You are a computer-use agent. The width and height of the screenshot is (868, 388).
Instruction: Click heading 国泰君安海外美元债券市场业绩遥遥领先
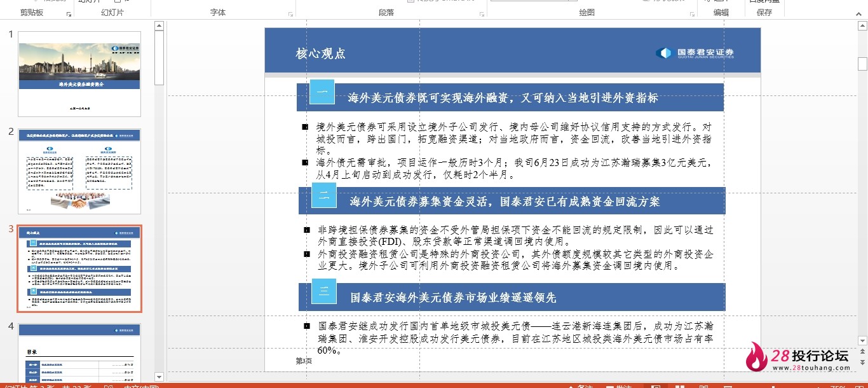[x=453, y=298]
